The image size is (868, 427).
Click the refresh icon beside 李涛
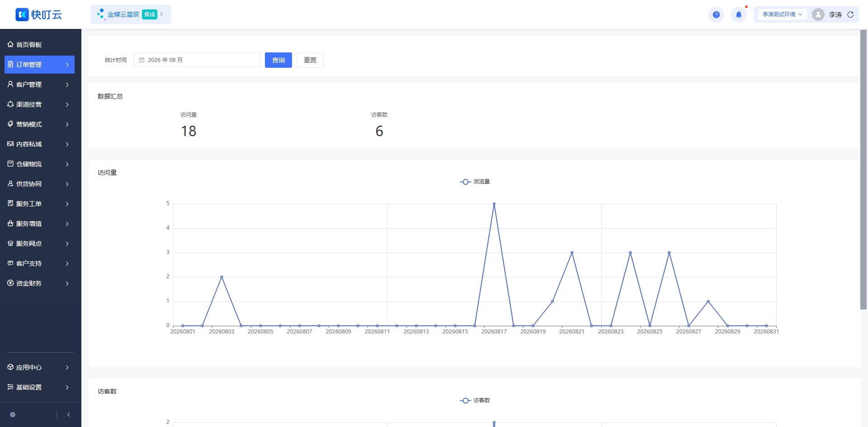(850, 14)
